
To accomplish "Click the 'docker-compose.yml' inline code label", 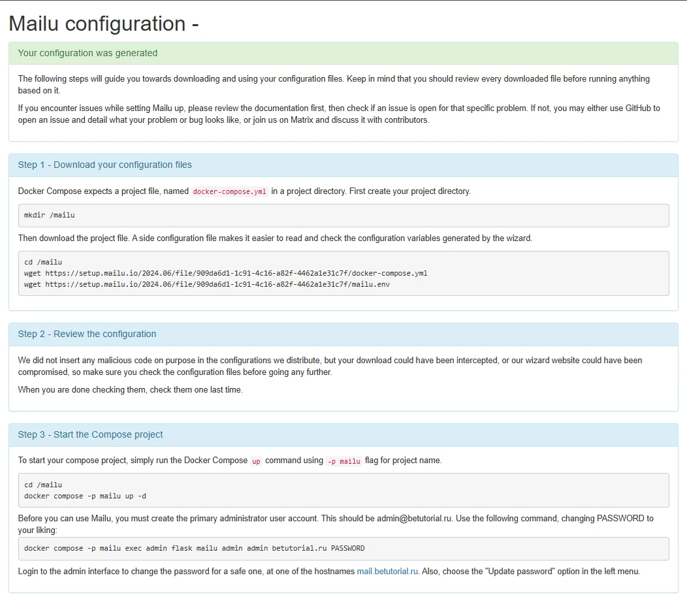I will coord(230,191).
